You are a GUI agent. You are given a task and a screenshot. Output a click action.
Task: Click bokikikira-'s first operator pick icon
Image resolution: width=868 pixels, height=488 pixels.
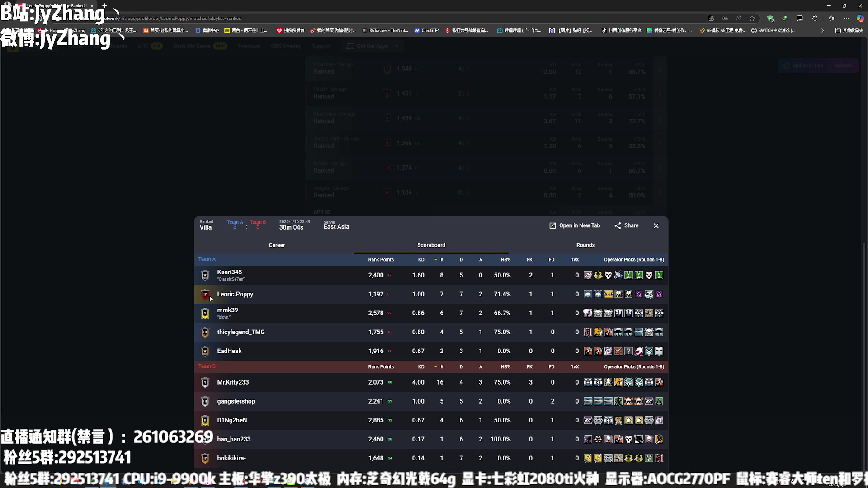pyautogui.click(x=588, y=458)
